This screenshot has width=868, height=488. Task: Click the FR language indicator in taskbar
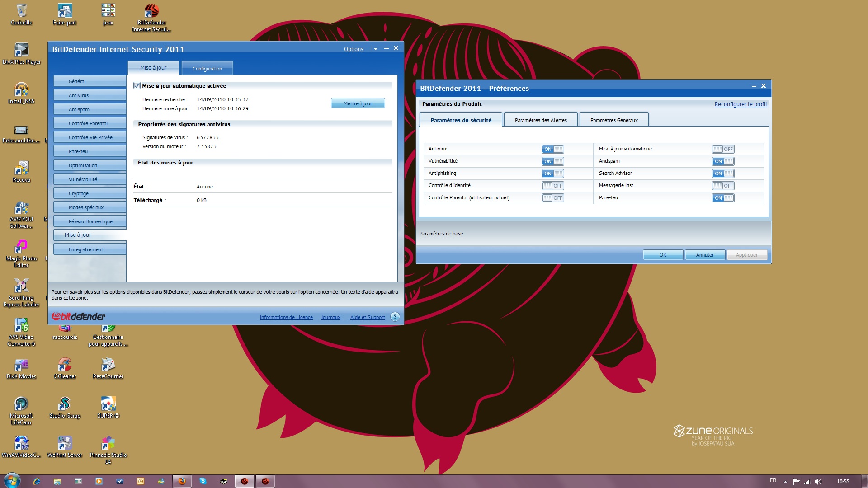773,480
